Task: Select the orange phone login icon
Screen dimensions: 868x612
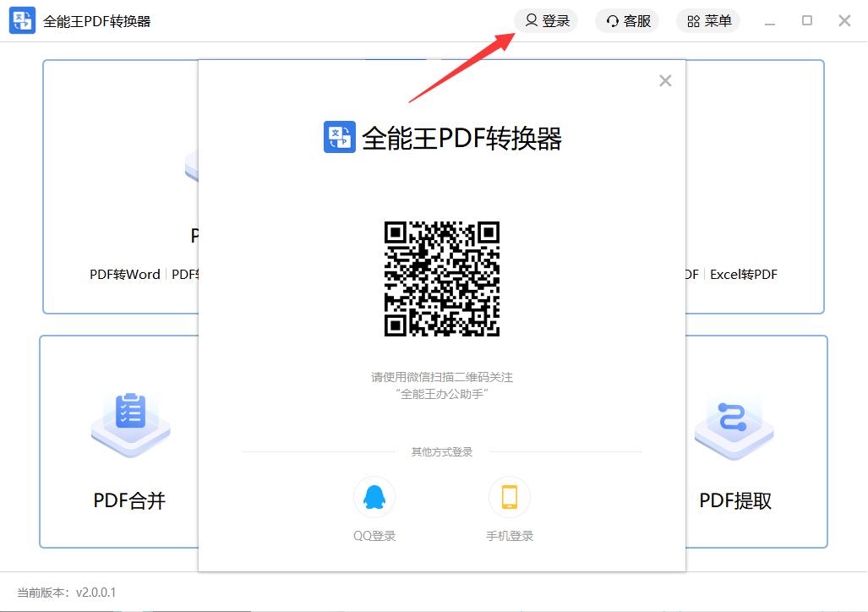Action: 509,497
